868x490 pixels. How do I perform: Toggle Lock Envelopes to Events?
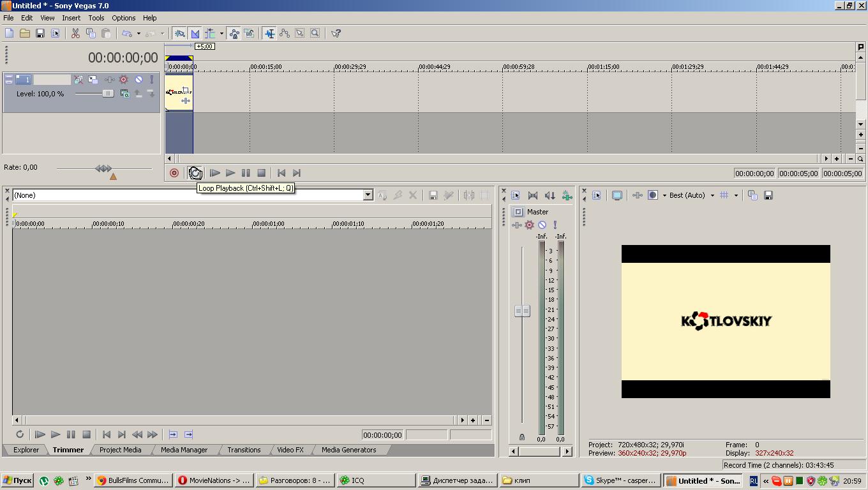pos(234,33)
